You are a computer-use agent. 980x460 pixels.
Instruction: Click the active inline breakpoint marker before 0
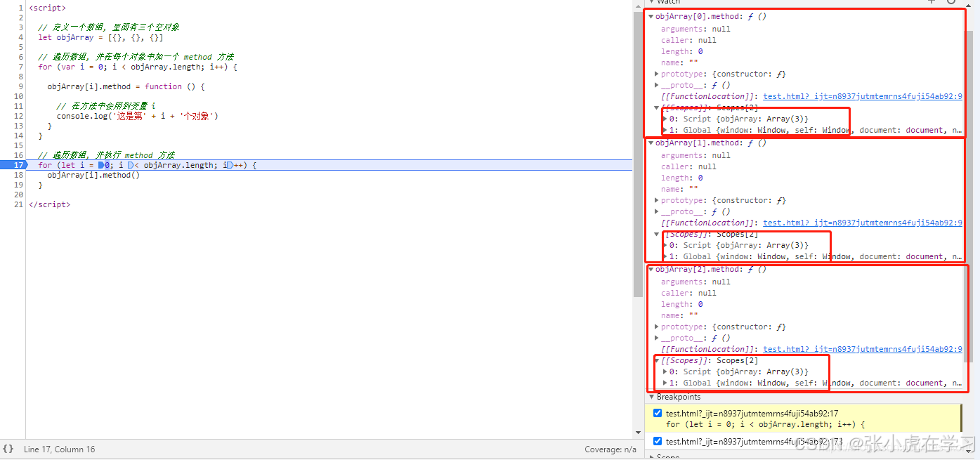point(101,165)
